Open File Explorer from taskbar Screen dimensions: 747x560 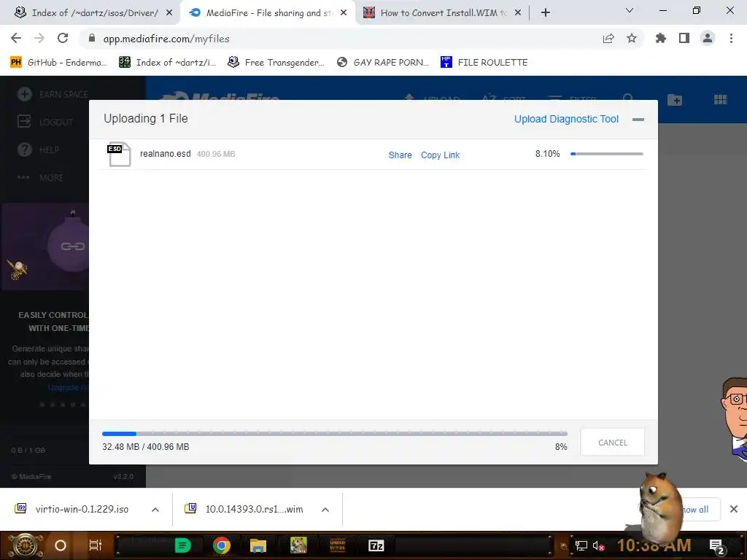258,545
